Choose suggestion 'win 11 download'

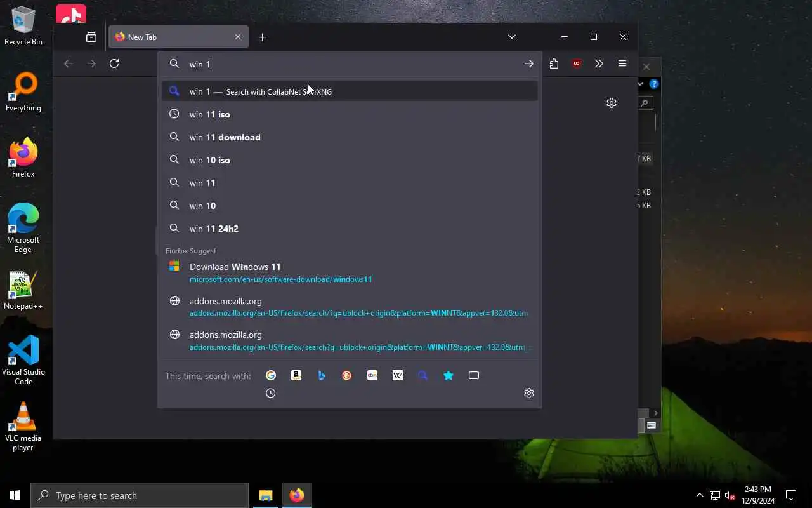[x=350, y=137]
